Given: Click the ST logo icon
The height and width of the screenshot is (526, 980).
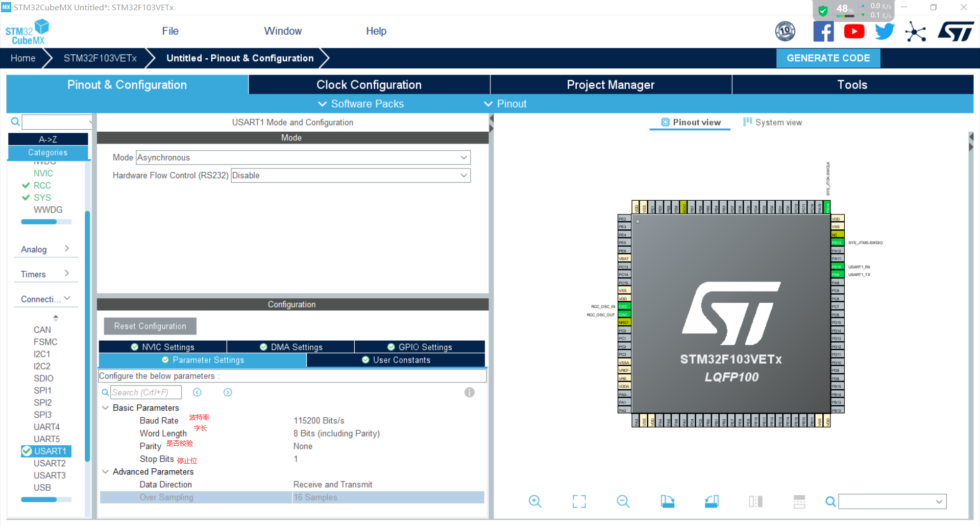Looking at the screenshot, I should point(955,32).
